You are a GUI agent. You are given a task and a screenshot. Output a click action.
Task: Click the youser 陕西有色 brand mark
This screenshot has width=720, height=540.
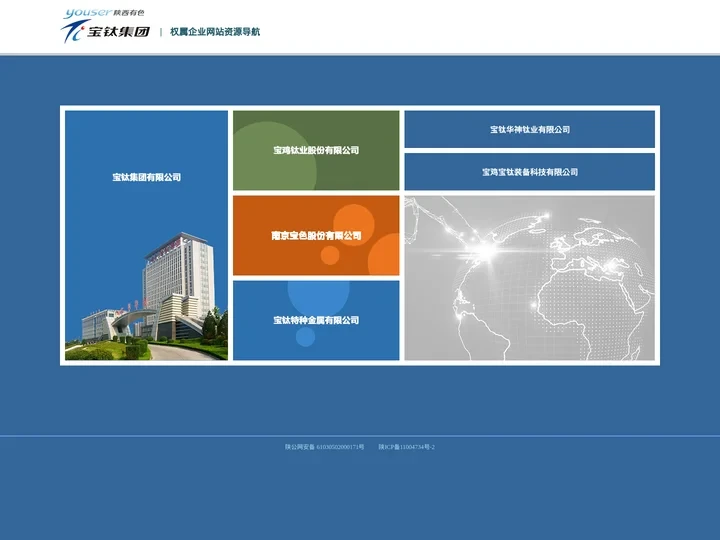[104, 13]
